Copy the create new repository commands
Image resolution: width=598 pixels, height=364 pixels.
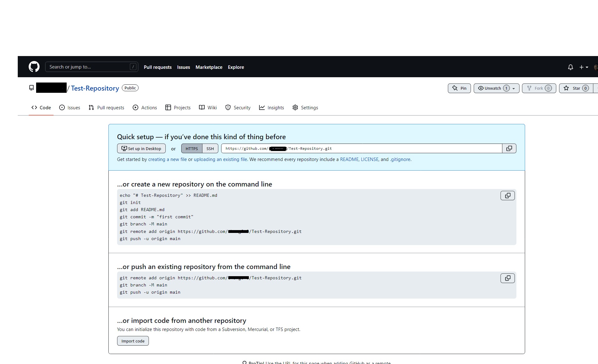pos(507,196)
